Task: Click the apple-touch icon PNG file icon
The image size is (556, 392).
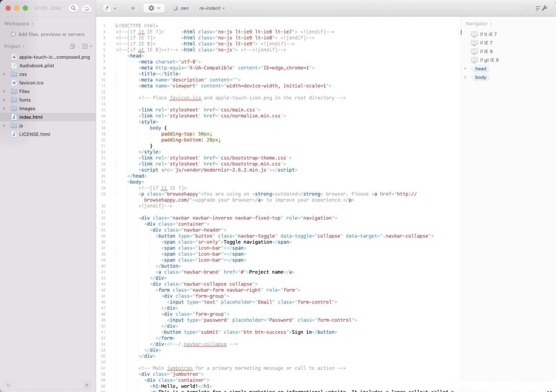Action: coord(14,57)
